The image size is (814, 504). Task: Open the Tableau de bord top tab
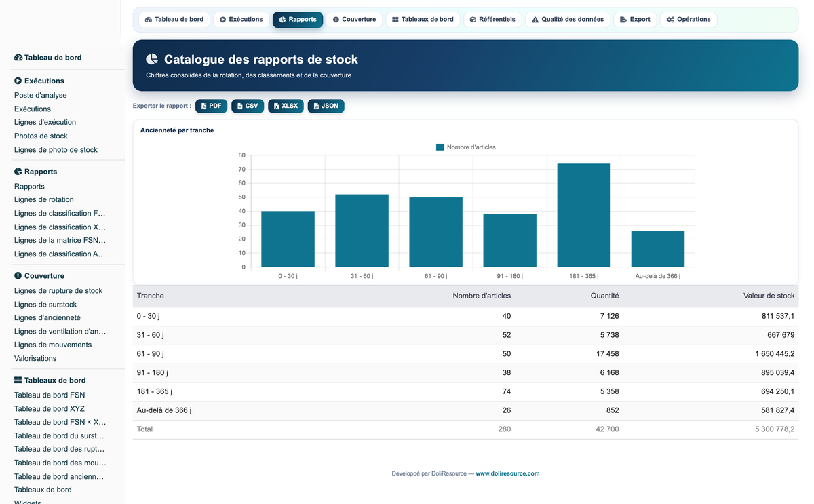click(x=174, y=20)
